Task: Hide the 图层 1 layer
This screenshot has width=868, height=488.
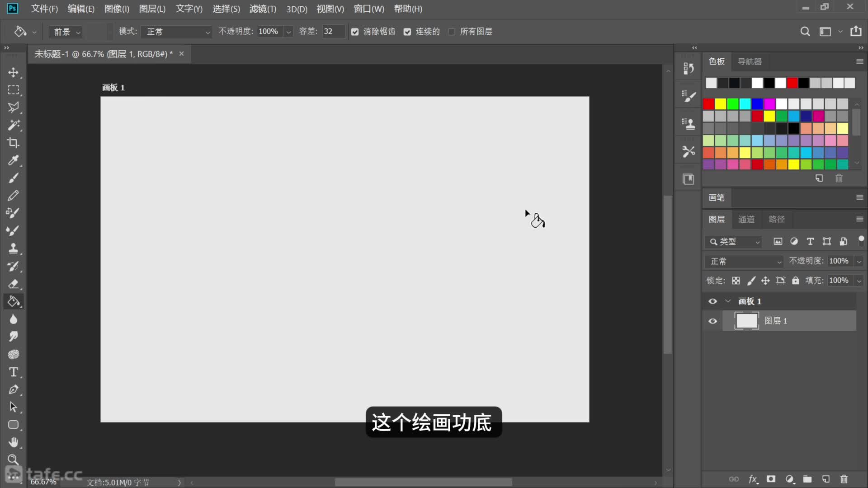Action: [712, 321]
